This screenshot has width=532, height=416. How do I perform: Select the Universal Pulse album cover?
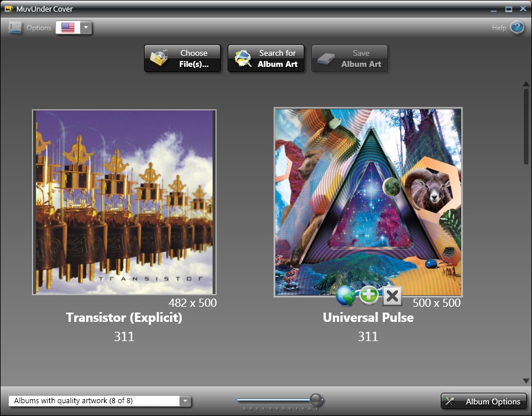click(x=368, y=202)
